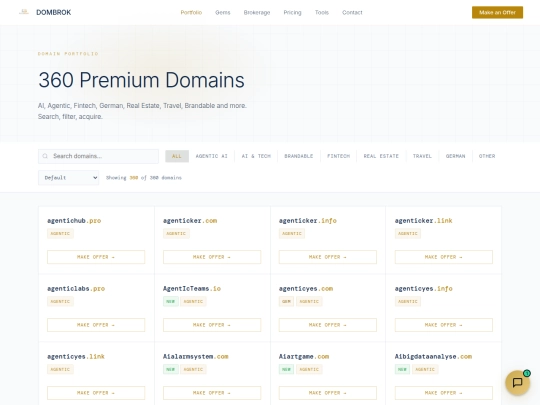Viewport: 540px width, 405px height.
Task: Make offer on Aiartgame.com
Action: click(328, 393)
